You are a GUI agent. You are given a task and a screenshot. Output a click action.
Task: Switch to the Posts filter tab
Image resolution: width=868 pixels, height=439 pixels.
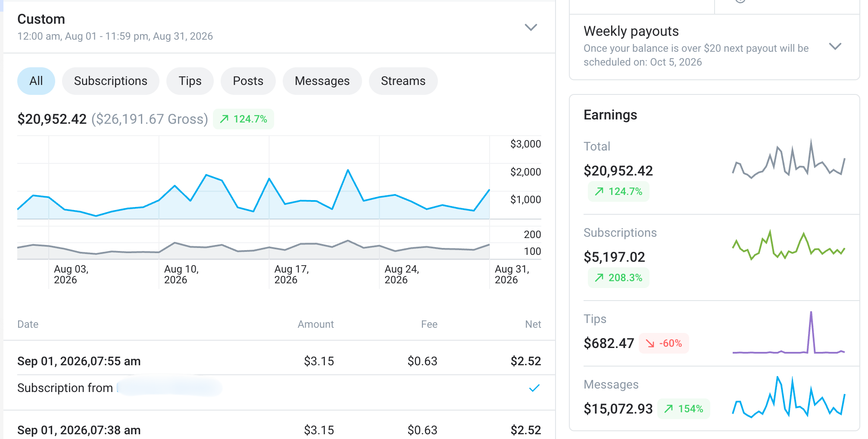pos(248,81)
